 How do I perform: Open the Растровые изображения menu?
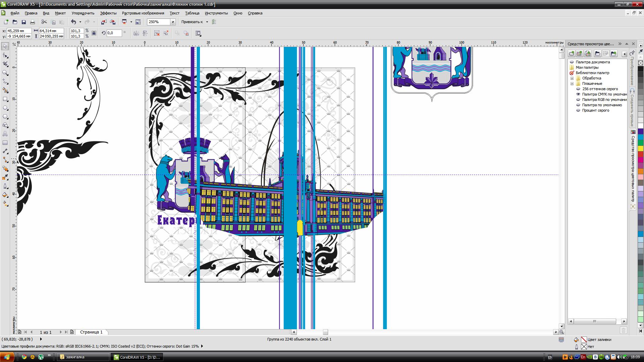click(143, 13)
